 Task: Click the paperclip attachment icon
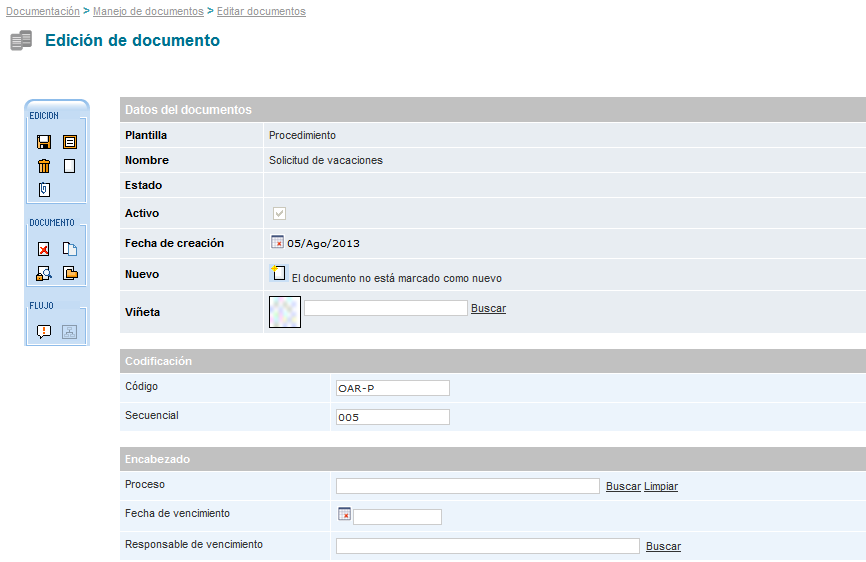pyautogui.click(x=44, y=190)
